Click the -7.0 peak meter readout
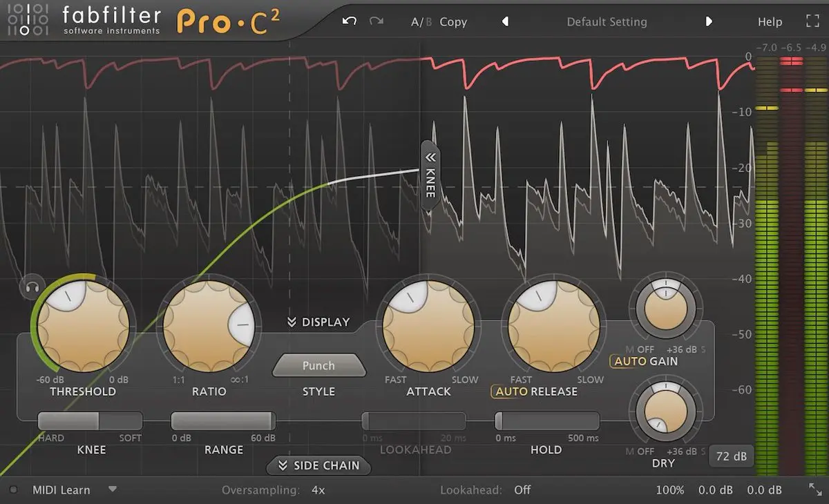The width and height of the screenshot is (829, 504). point(766,48)
